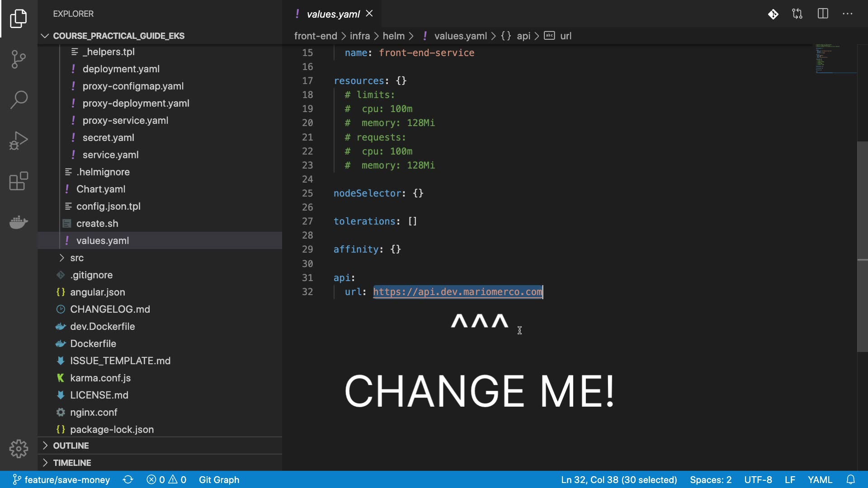This screenshot has width=868, height=488.
Task: Open the notifications bell
Action: pos(850,479)
